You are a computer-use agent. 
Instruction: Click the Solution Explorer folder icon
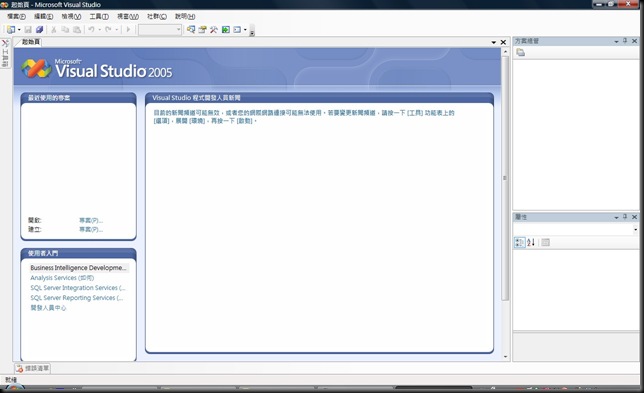click(x=520, y=53)
